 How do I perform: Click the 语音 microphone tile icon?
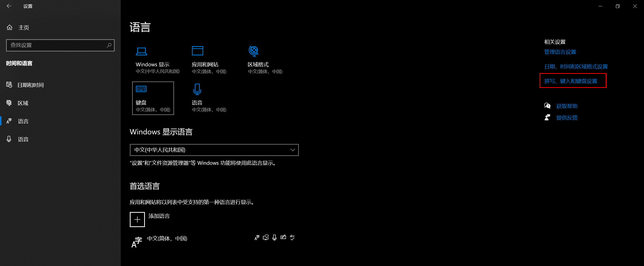(x=197, y=89)
